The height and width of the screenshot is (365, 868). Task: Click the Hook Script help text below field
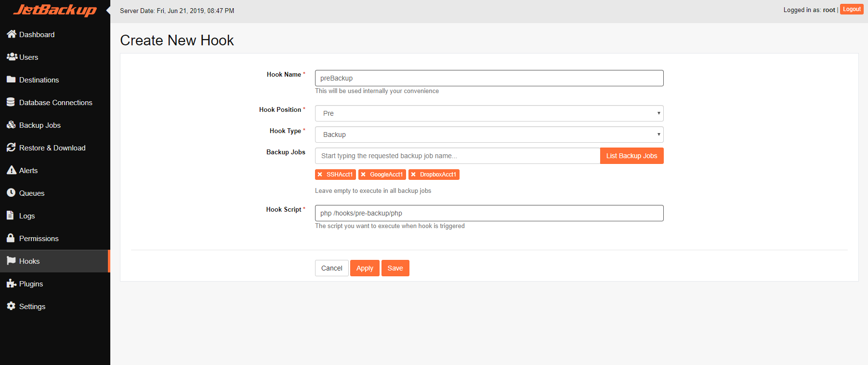point(390,226)
